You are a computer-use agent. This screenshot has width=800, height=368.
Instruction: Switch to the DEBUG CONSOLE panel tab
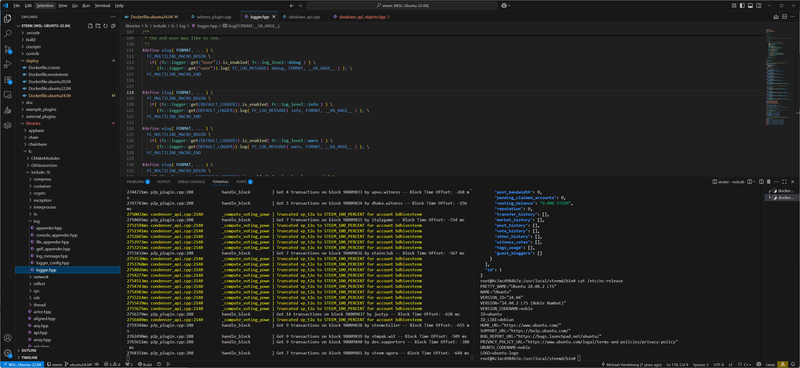point(191,182)
